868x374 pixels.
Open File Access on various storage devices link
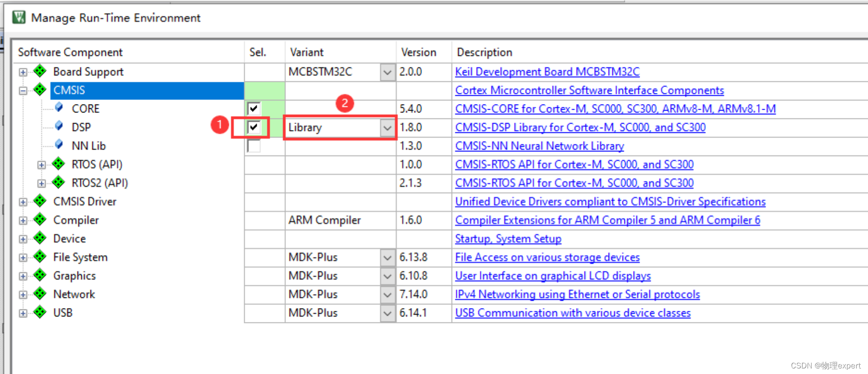pos(547,258)
